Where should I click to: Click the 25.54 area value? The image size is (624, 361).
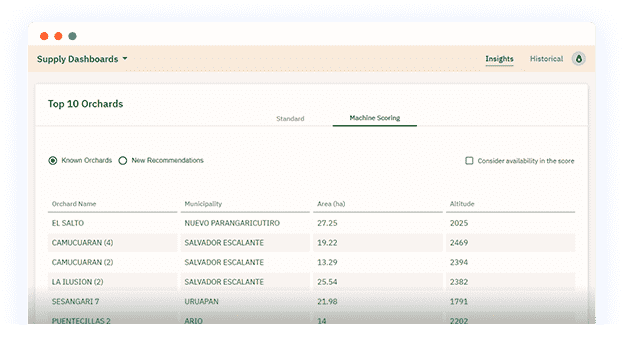coord(327,282)
